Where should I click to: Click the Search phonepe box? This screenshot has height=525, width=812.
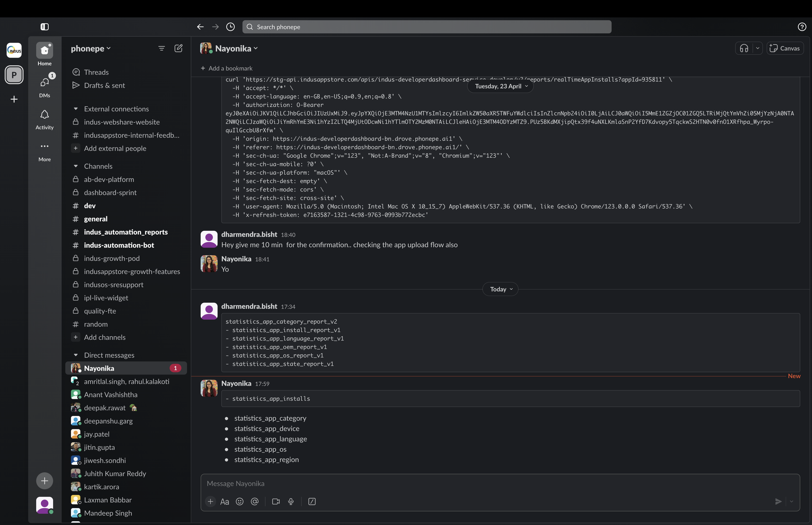(x=427, y=27)
